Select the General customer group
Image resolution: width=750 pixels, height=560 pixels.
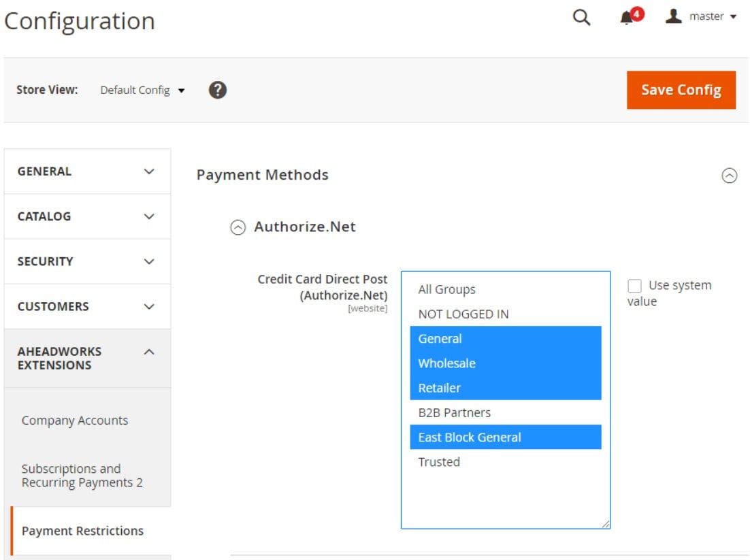(x=506, y=339)
